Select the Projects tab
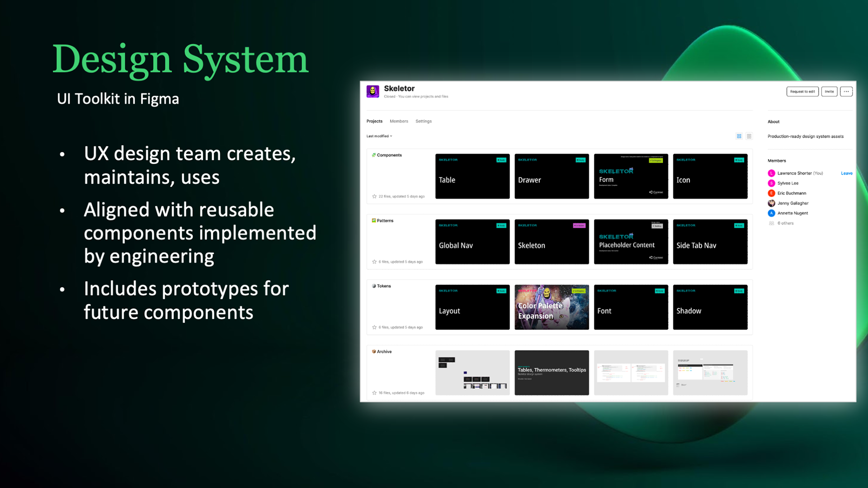Image resolution: width=868 pixels, height=488 pixels. [x=374, y=121]
